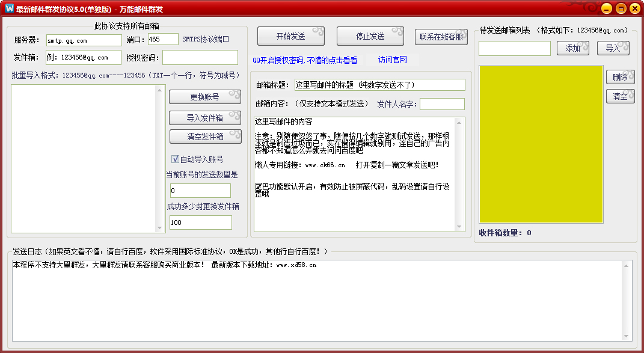The width and height of the screenshot is (644, 353).
Task: Click the 停止发送 button
Action: [x=369, y=35]
